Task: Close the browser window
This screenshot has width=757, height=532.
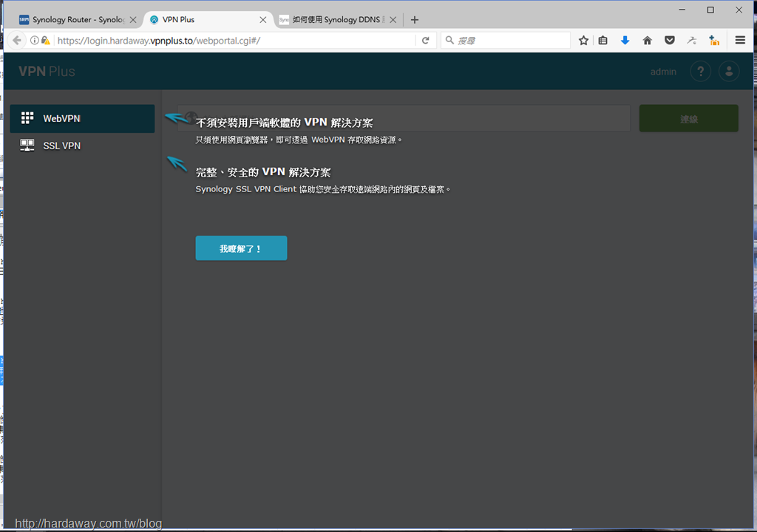Action: (739, 10)
